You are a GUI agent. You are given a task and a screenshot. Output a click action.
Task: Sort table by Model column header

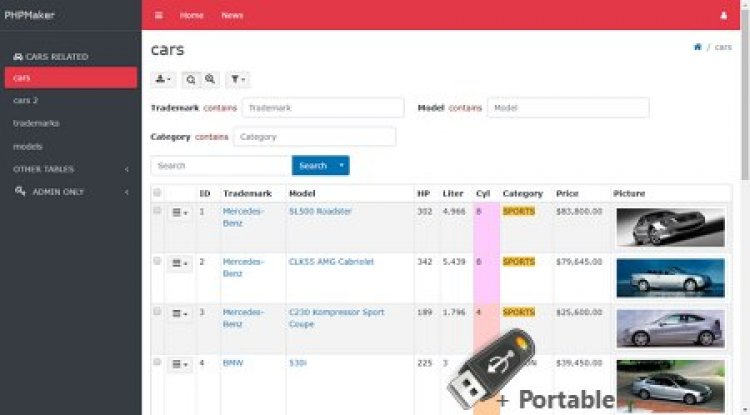302,194
